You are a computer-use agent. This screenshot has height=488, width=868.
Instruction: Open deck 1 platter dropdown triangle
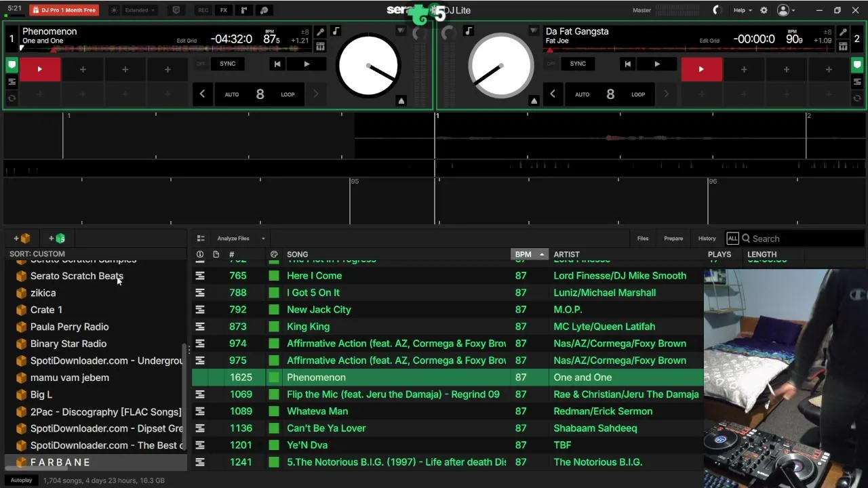401,31
